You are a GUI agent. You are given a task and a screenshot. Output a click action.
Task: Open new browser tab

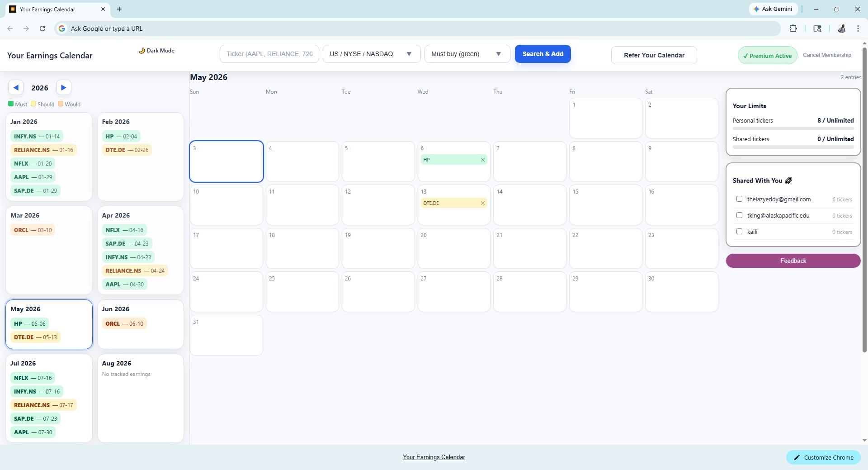point(119,9)
